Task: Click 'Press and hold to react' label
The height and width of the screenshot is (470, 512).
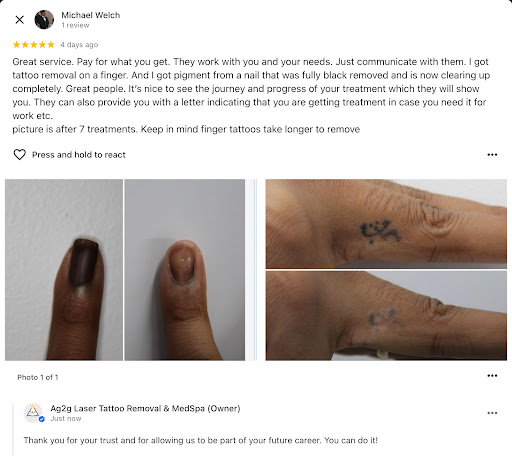Action: 79,155
